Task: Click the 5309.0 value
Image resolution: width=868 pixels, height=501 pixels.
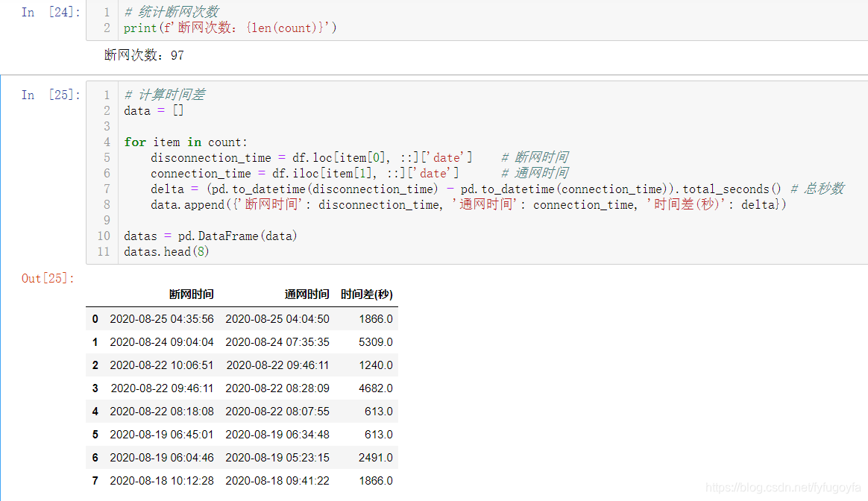Action: point(376,342)
